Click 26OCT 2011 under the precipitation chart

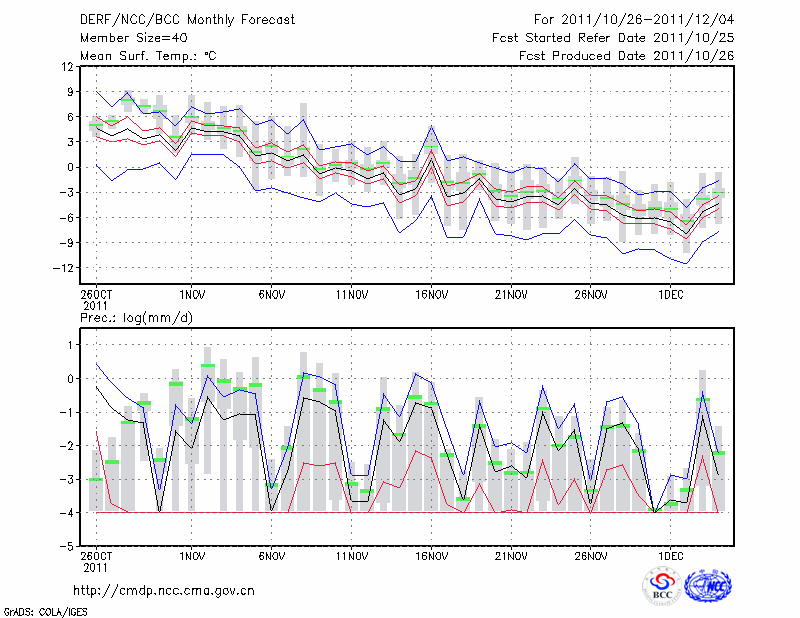click(96, 560)
